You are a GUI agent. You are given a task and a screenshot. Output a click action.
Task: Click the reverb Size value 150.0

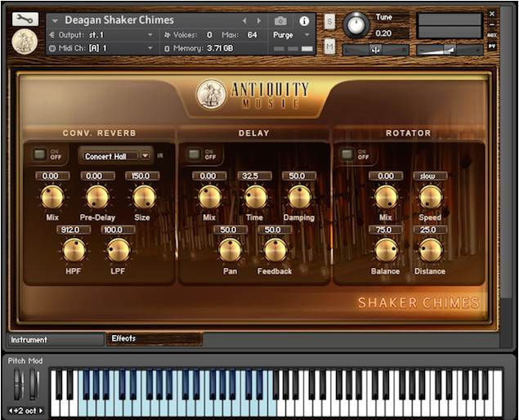pos(141,176)
